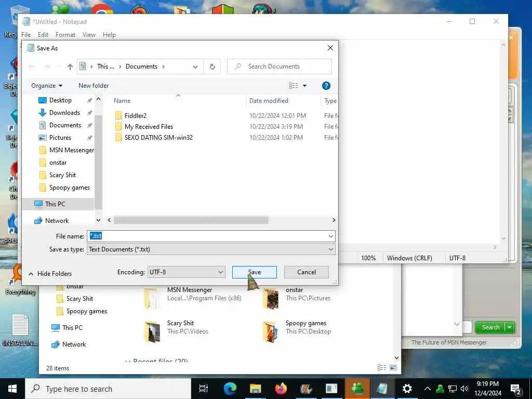
Task: Open the Save as type combo box
Action: coord(211,249)
